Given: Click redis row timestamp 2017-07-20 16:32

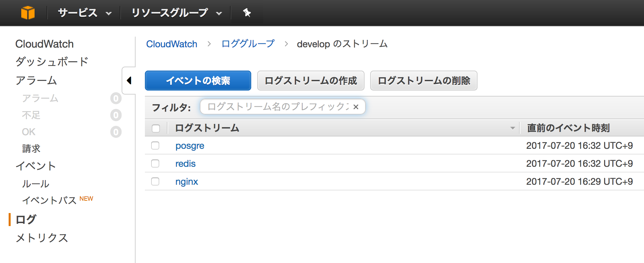Looking at the screenshot, I should coord(580,163).
